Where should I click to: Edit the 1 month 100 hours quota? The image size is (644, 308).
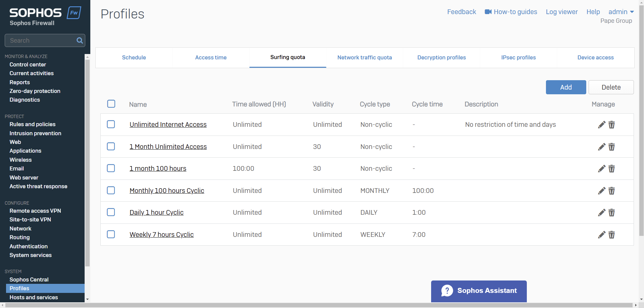pyautogui.click(x=602, y=169)
